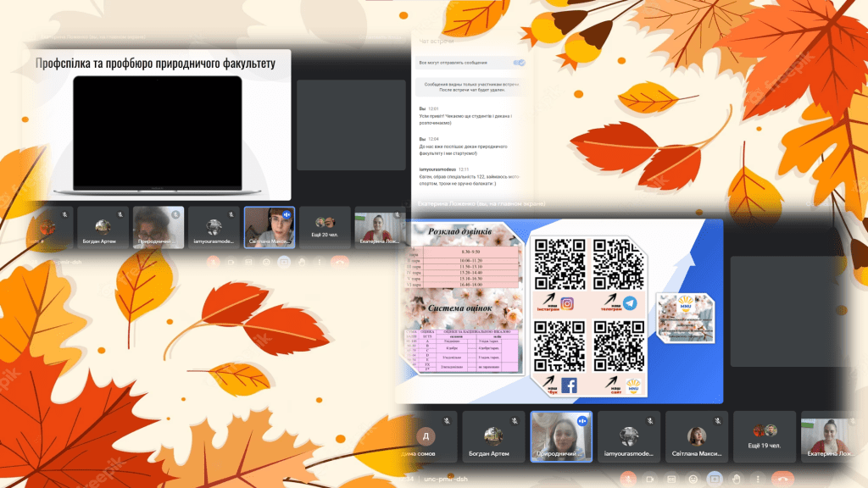
Task: Toggle the "Все могут отправлять сообщения" switch
Action: point(519,63)
